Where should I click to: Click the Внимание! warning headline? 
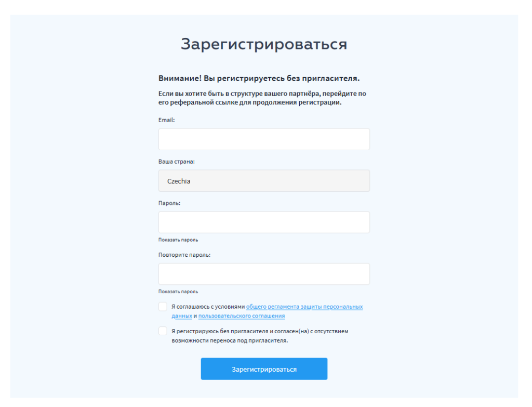click(x=259, y=78)
